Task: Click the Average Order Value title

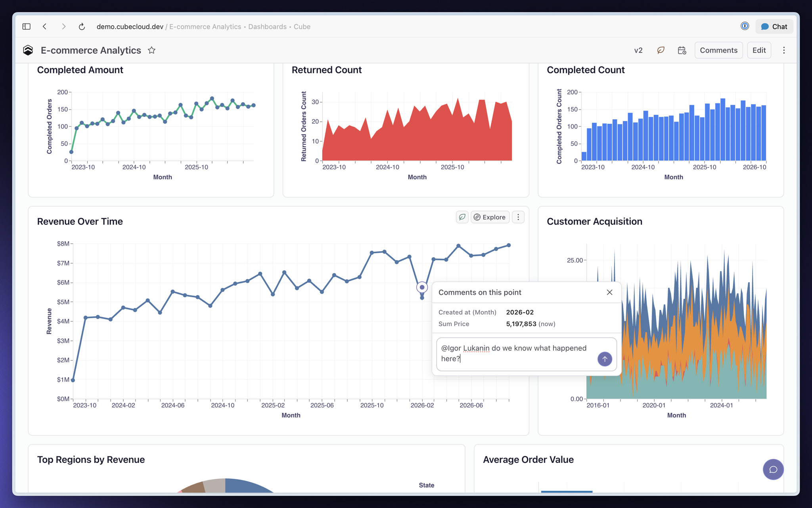Action: point(528,460)
